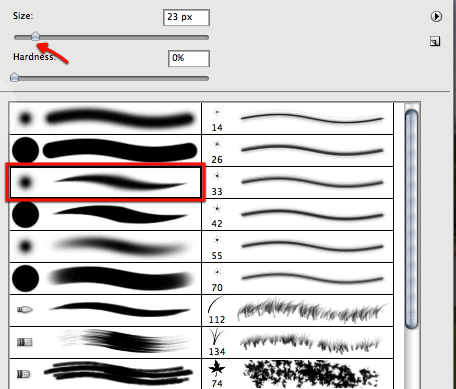Select the hard round pressure opacity brush
This screenshot has width=456, height=389.
pos(105,279)
